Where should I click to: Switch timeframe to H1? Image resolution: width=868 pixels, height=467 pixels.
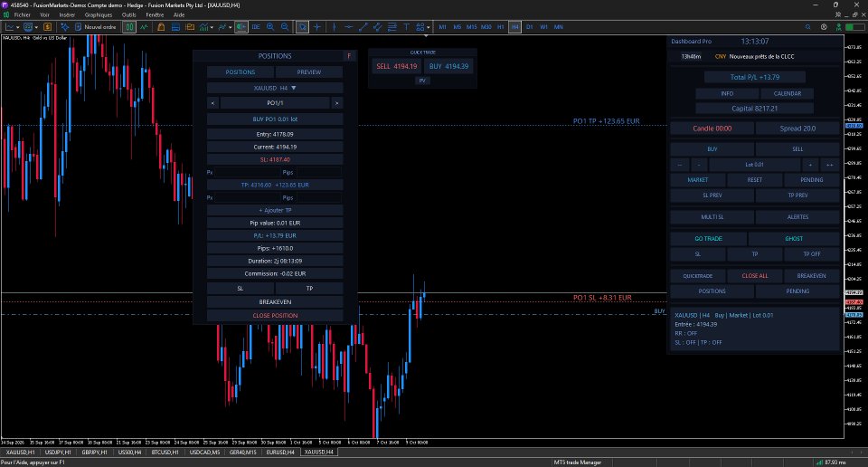click(500, 26)
